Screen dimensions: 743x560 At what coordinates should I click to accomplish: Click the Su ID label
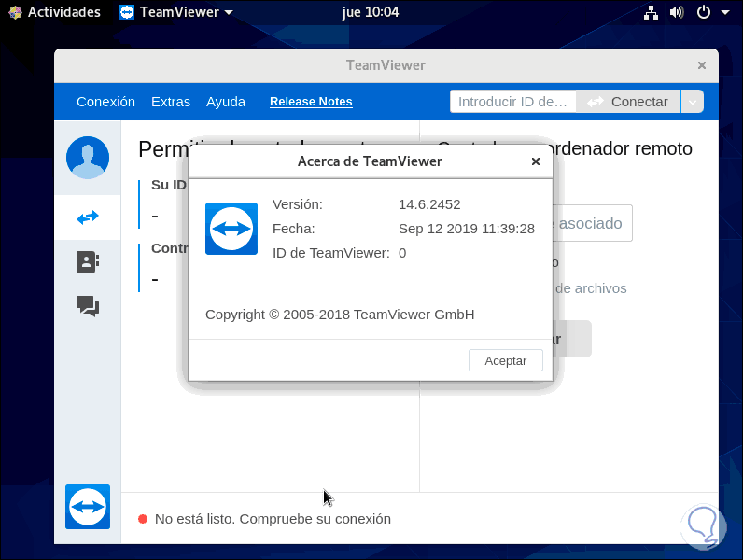tap(169, 185)
